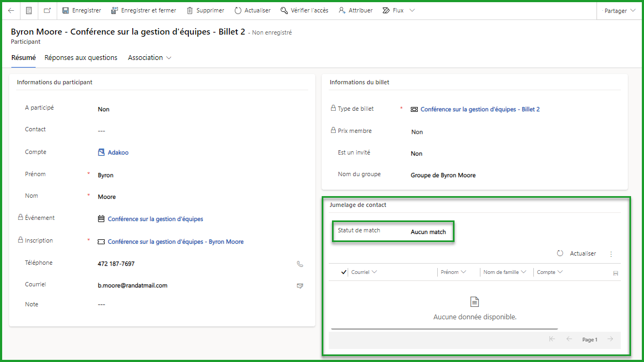This screenshot has height=362, width=644.
Task: Switch to Réponses aux questions tab
Action: click(81, 58)
